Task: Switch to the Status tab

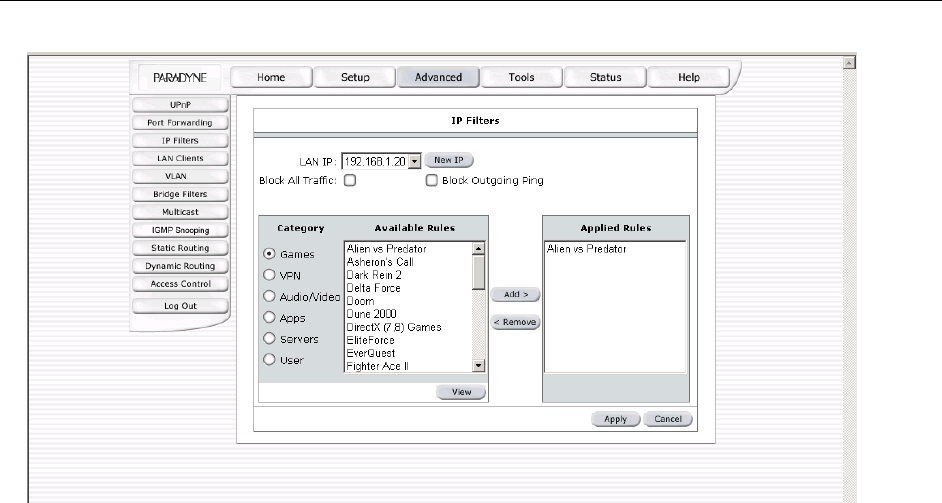Action: [604, 78]
